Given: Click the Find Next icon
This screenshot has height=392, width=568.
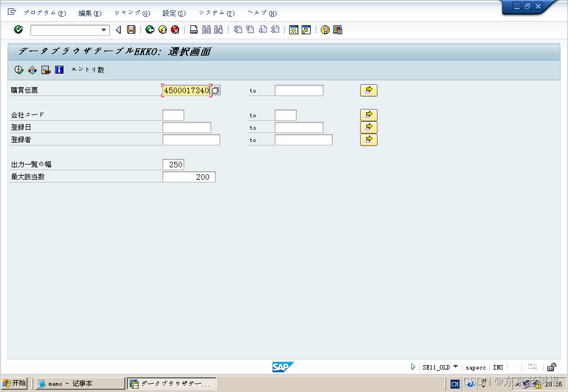Looking at the screenshot, I should pyautogui.click(x=218, y=30).
